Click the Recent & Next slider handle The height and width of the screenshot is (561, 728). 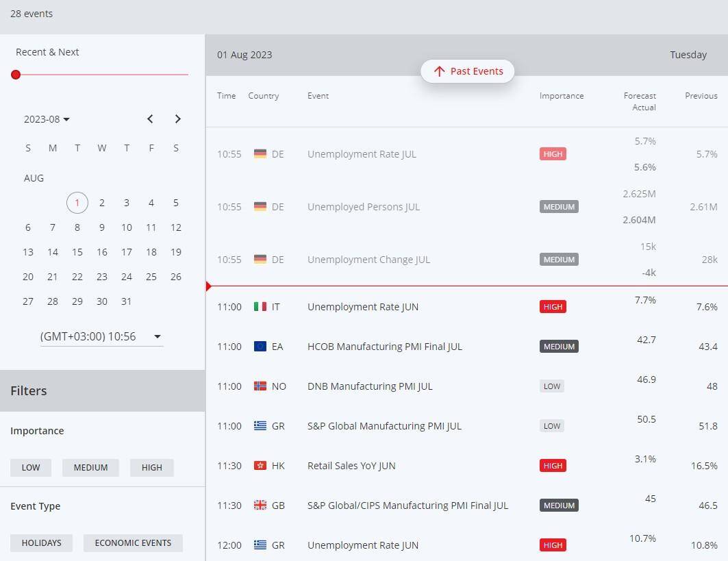coord(16,75)
